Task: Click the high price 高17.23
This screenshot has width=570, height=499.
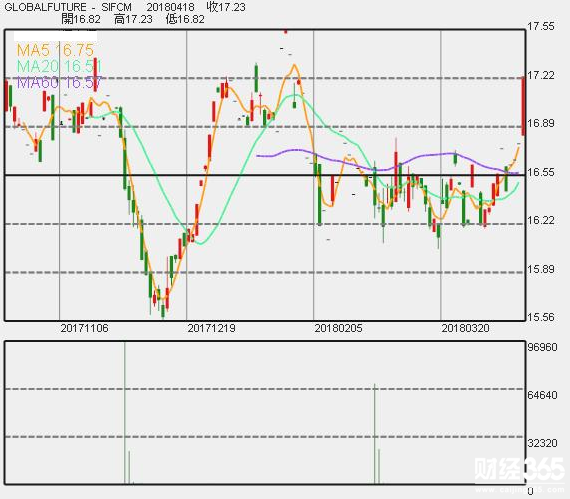Action: pyautogui.click(x=133, y=19)
